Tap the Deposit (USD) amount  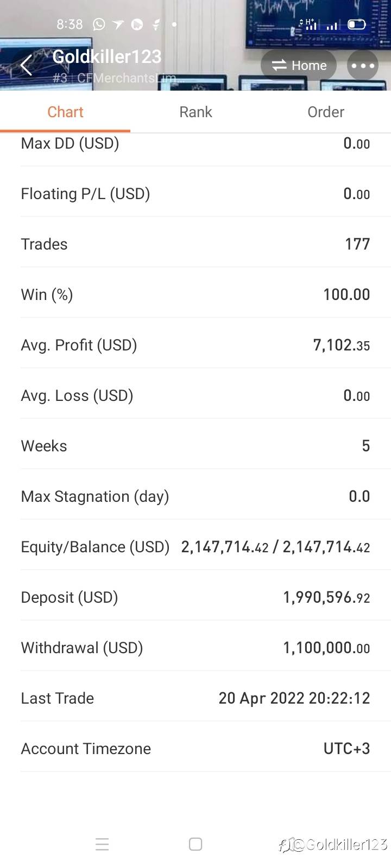(326, 597)
